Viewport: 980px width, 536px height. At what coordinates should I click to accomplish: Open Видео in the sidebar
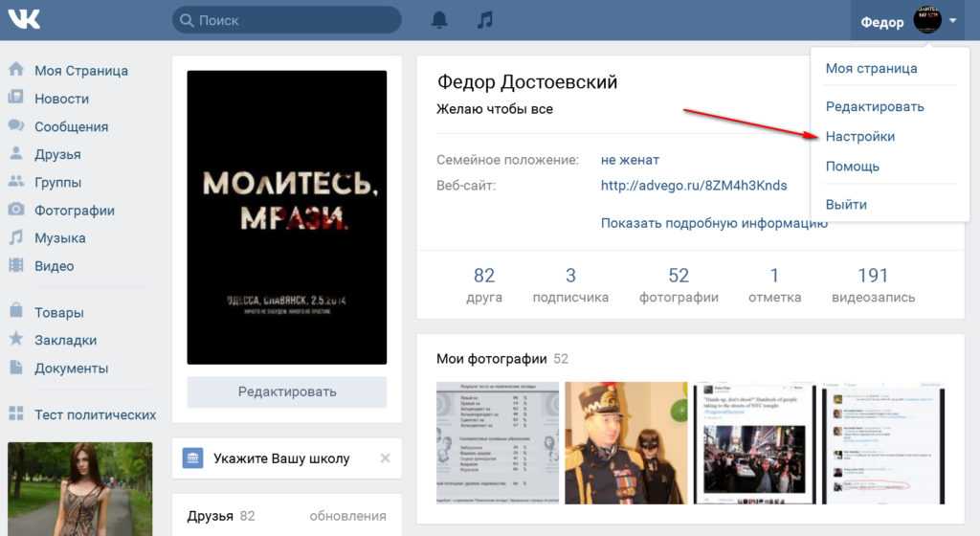[x=54, y=266]
